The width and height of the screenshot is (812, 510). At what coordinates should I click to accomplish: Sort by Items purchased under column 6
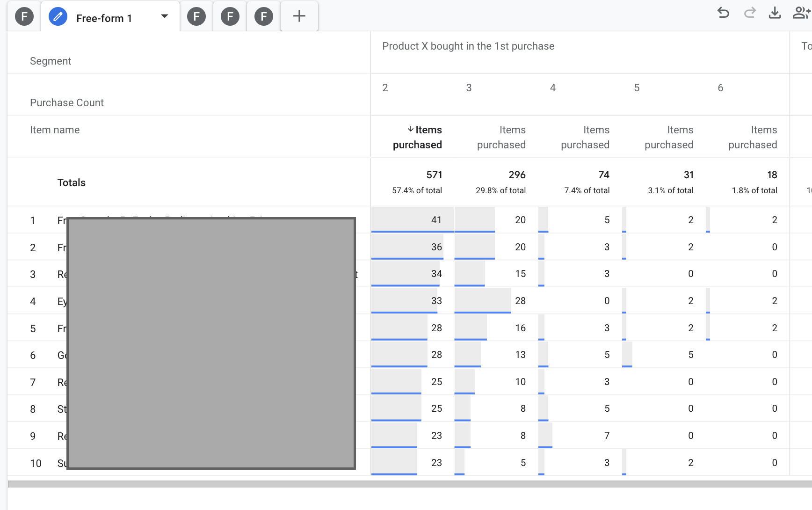(x=752, y=137)
